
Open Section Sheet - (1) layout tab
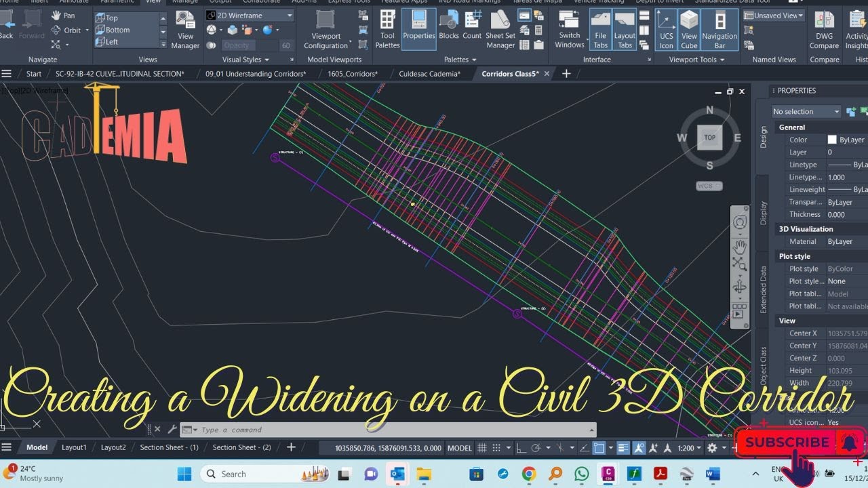[x=169, y=447]
